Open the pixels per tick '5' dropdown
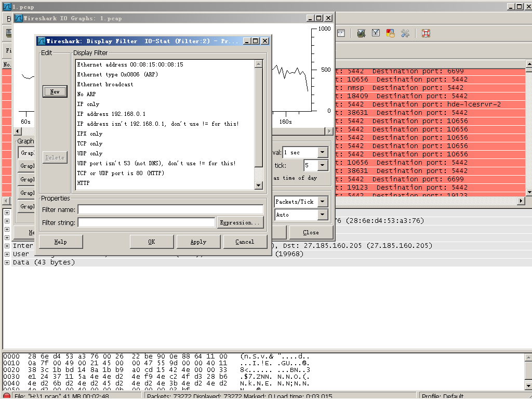 coord(322,165)
